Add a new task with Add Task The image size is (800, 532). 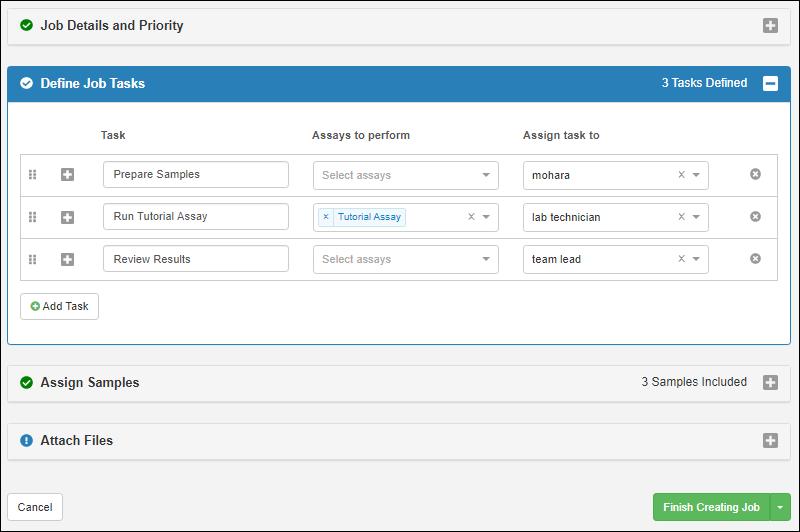coord(60,306)
